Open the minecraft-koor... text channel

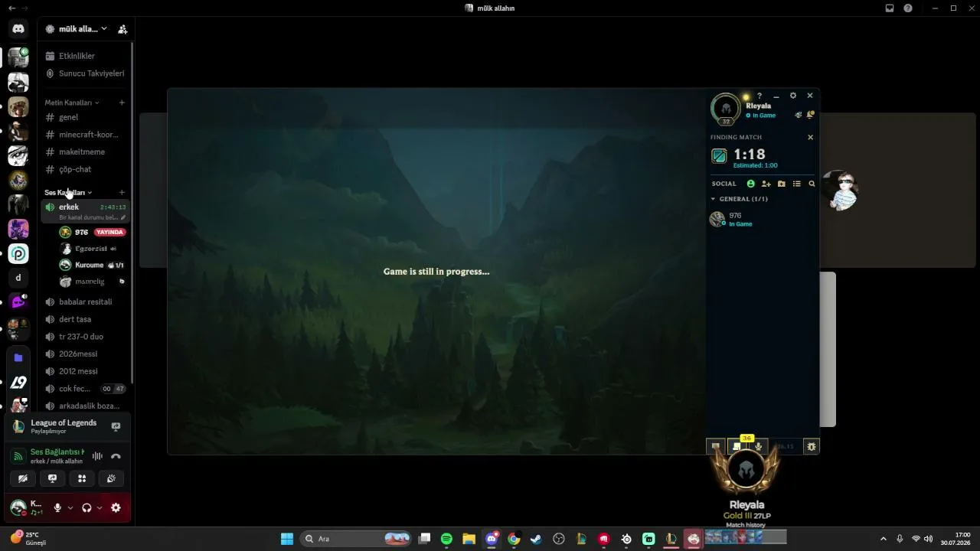click(x=84, y=135)
